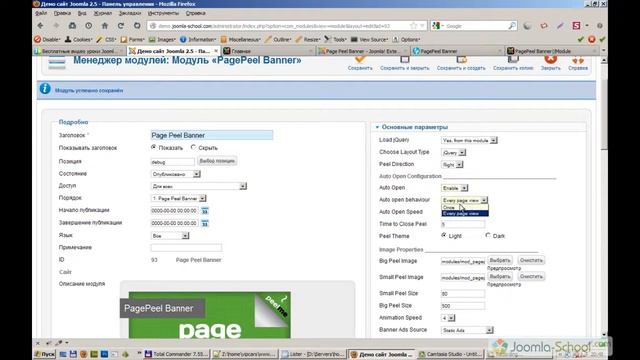Select the Показать radio button

(x=153, y=147)
